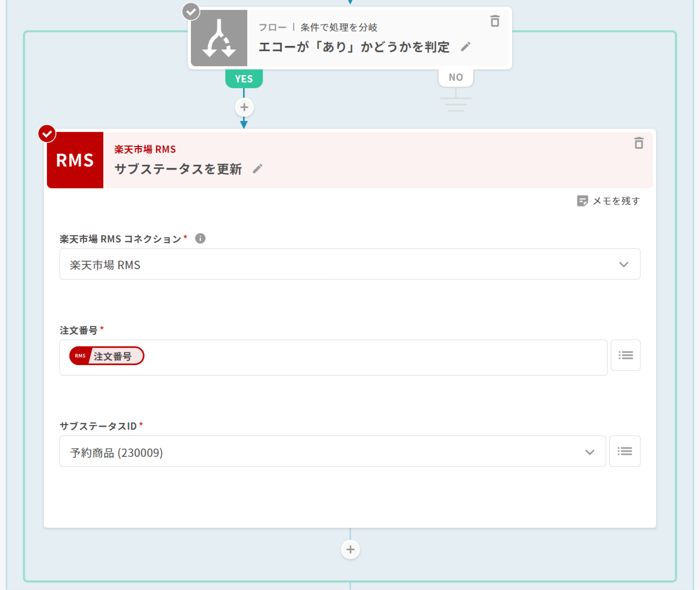Select the YES branch tab
Image resolution: width=700 pixels, height=590 pixels.
(244, 79)
